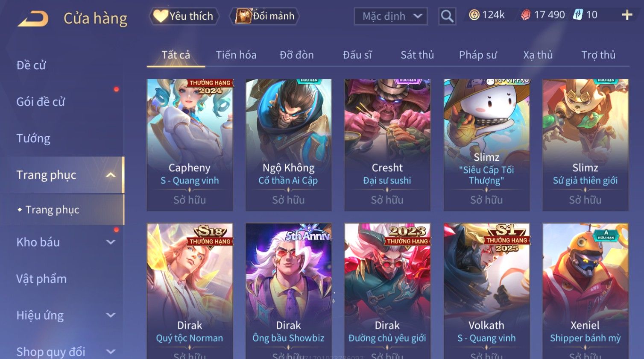Screen dimensions: 644x359
Task: Tap the heart icon for Yêu thích
Action: pyautogui.click(x=161, y=16)
